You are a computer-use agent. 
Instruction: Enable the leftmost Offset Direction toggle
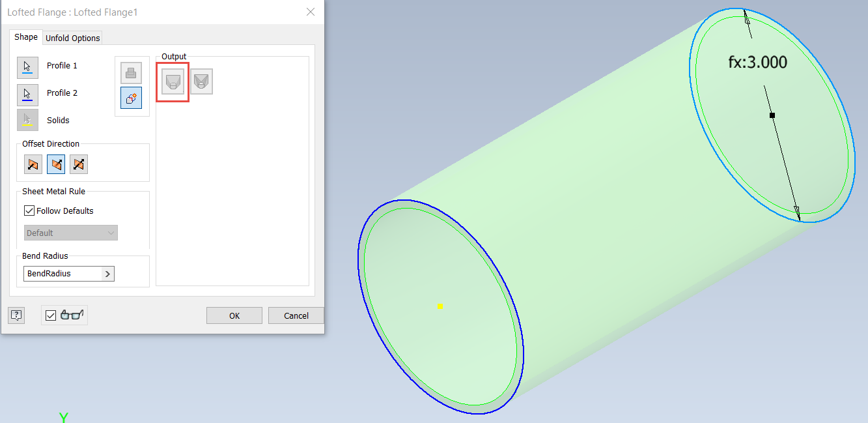(33, 164)
